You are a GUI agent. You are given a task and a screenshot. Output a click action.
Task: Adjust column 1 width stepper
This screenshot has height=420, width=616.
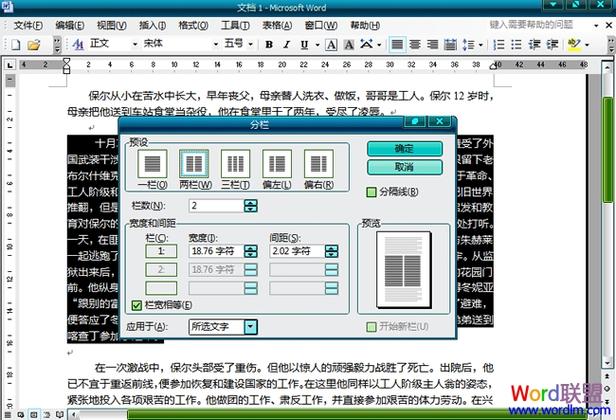251,251
